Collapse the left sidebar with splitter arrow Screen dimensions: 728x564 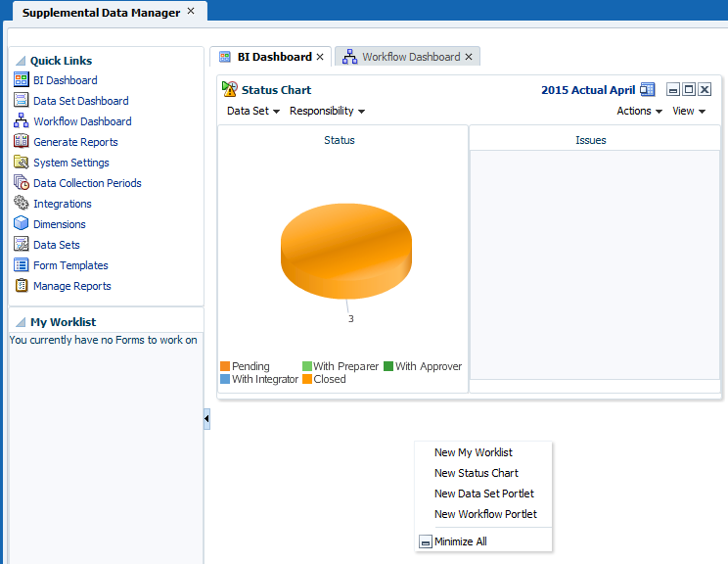[x=206, y=418]
